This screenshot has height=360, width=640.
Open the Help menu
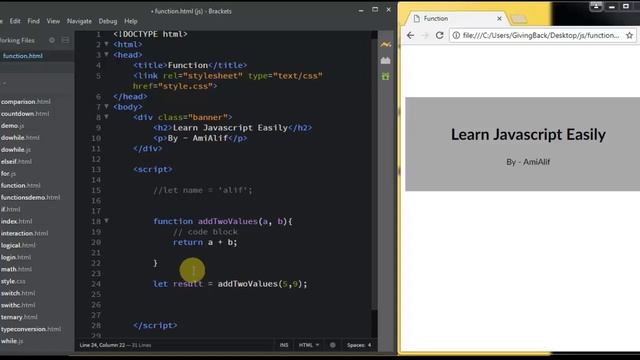click(x=131, y=21)
